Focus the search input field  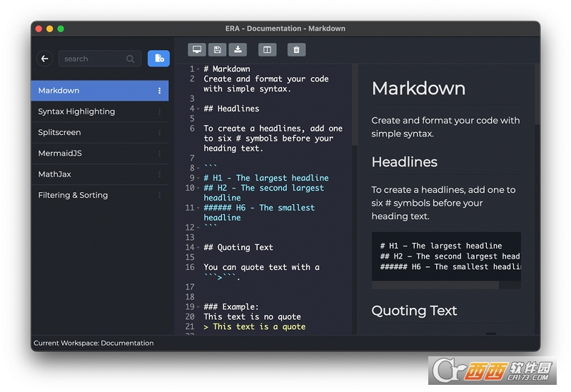point(100,59)
